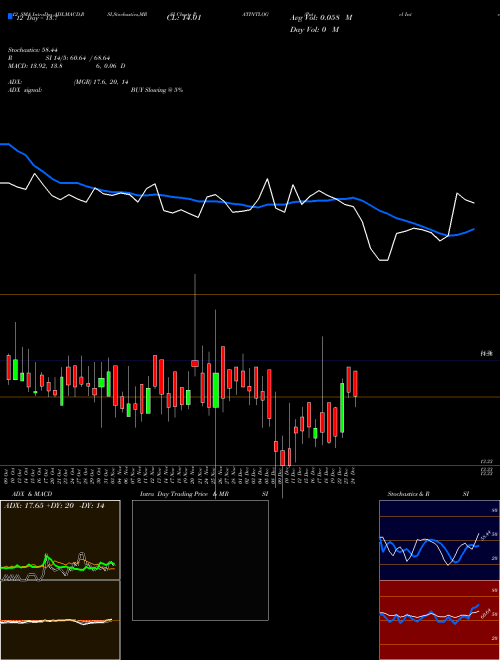The height and width of the screenshot is (660, 500).
Task: Click the MACD: 13.92, 13.8 readout
Action: 35,66
